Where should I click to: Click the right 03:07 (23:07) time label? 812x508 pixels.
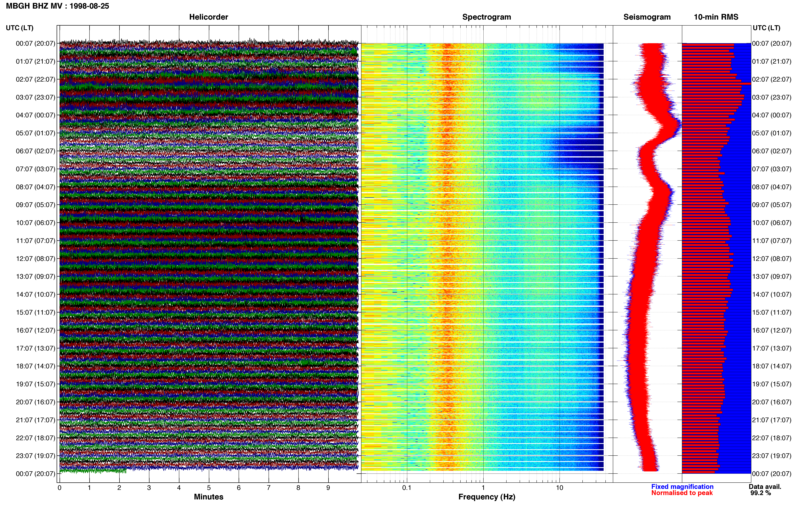point(772,97)
